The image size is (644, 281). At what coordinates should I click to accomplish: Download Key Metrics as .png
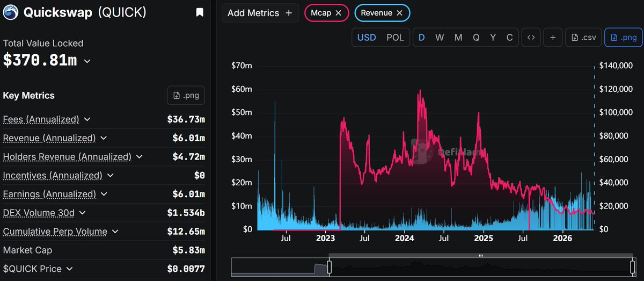tap(186, 96)
